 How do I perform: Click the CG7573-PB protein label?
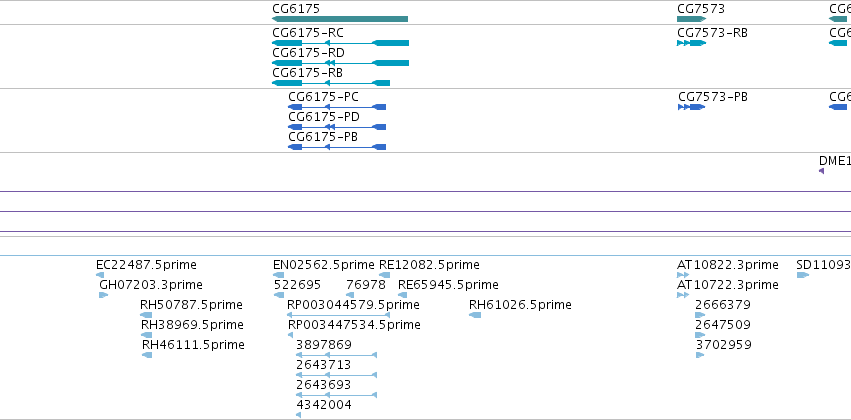tap(713, 97)
